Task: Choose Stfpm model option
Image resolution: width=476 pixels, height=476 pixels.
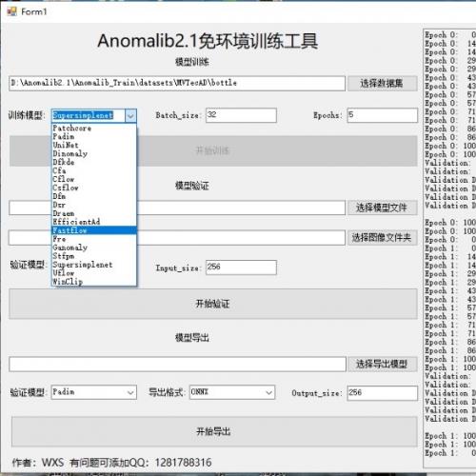Action: point(94,256)
